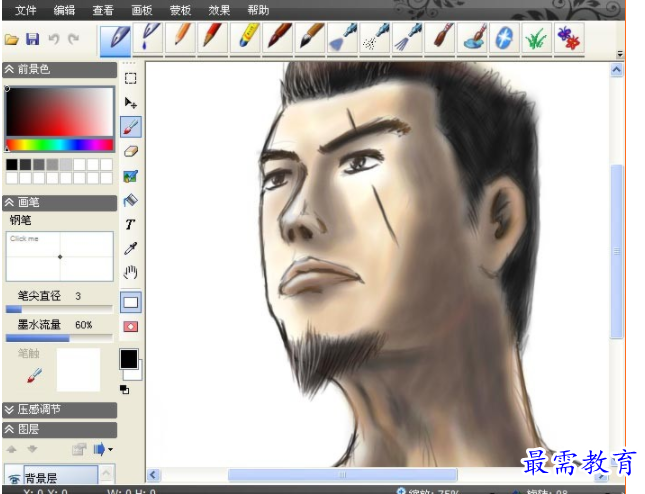The width and height of the screenshot is (645, 494).
Task: Toggle the quick mask mode button
Action: (x=130, y=326)
